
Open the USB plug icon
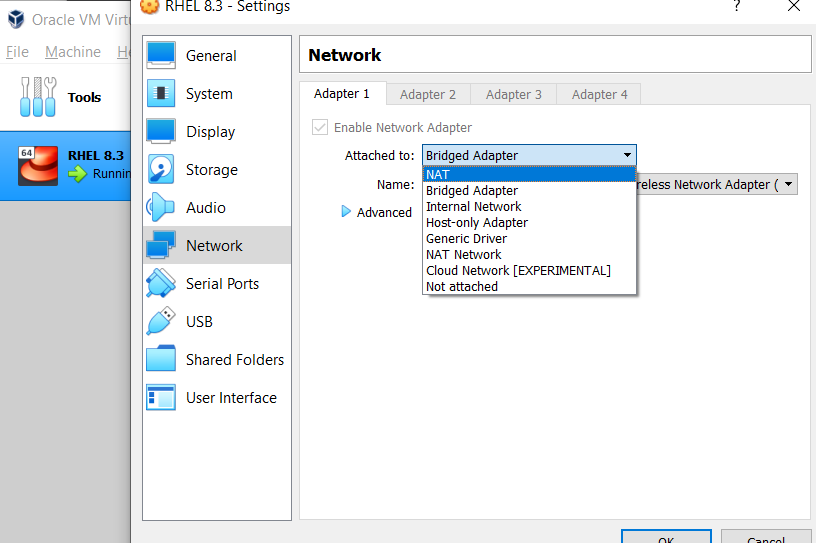click(x=161, y=321)
